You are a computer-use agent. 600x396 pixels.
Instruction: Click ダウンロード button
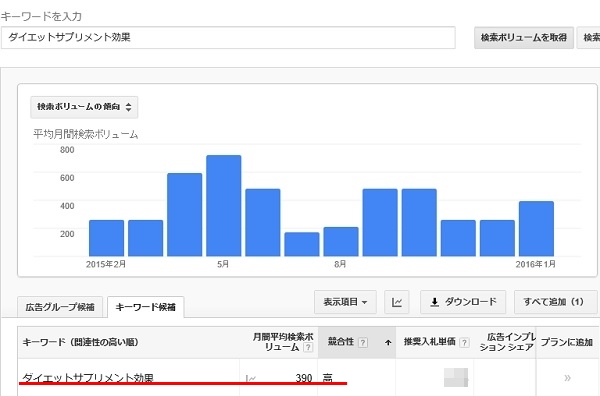tap(463, 302)
